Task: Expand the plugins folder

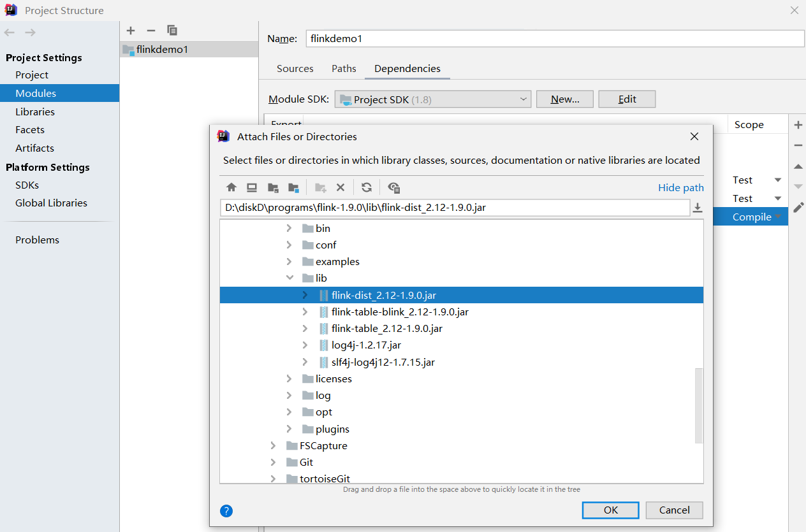Action: point(289,429)
